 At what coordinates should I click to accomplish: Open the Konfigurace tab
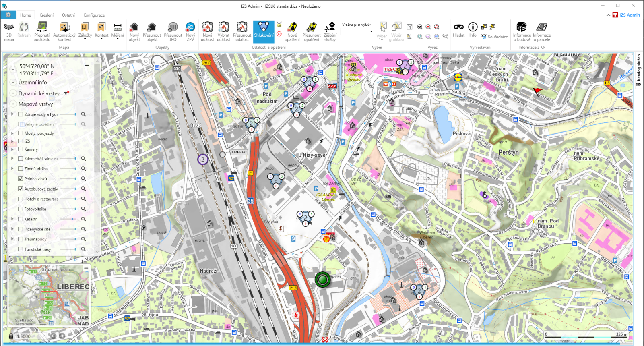[x=94, y=15]
